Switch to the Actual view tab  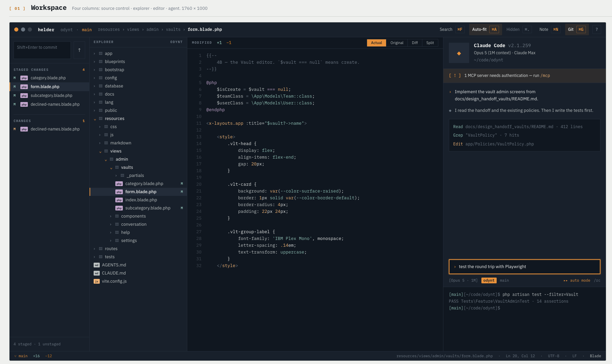pyautogui.click(x=376, y=43)
